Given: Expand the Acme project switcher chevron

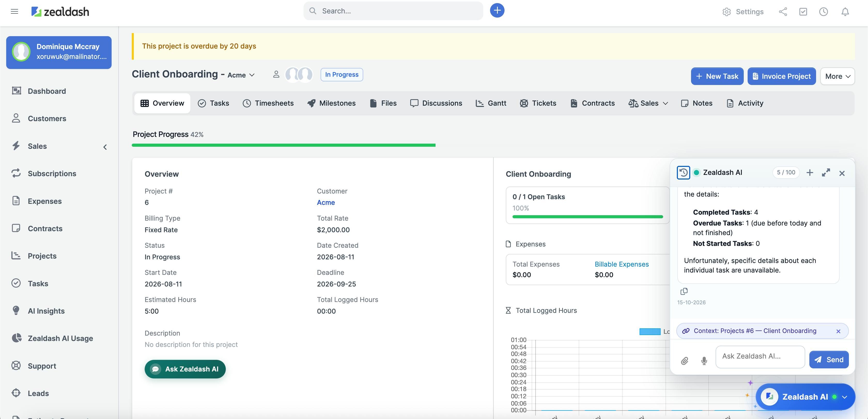Looking at the screenshot, I should coord(252,75).
